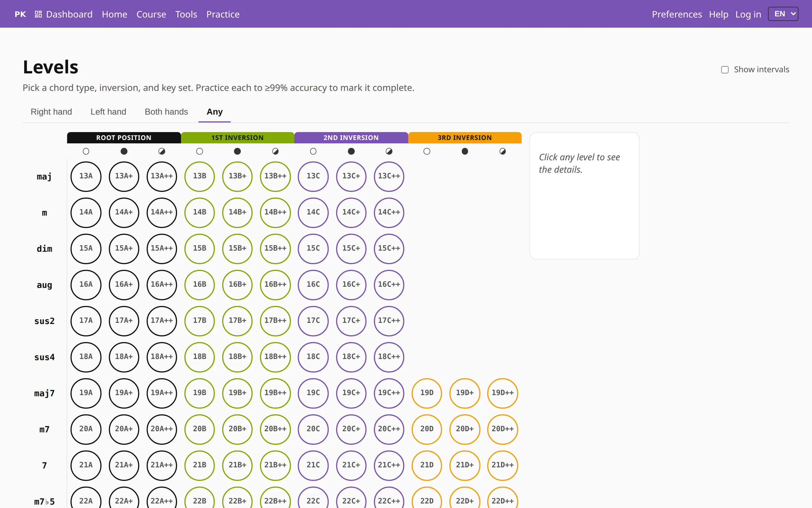This screenshot has width=812, height=508.
Task: Select level 14B+ in the m row
Action: pyautogui.click(x=237, y=212)
